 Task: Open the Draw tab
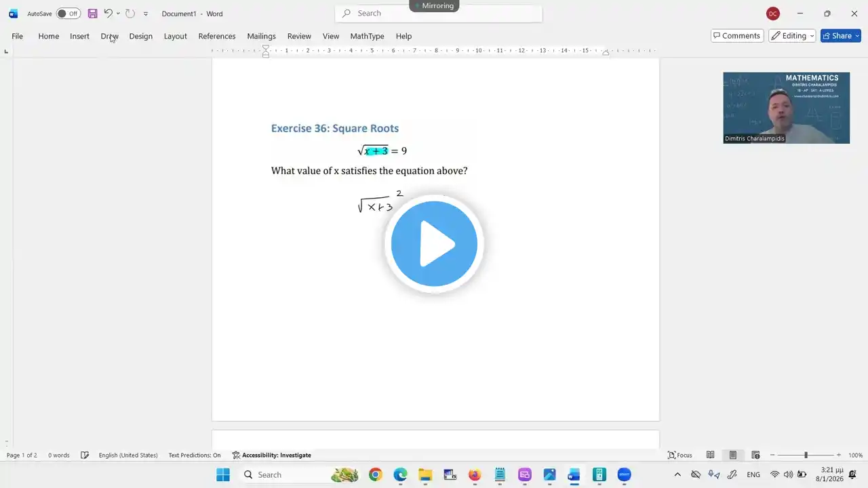click(109, 36)
